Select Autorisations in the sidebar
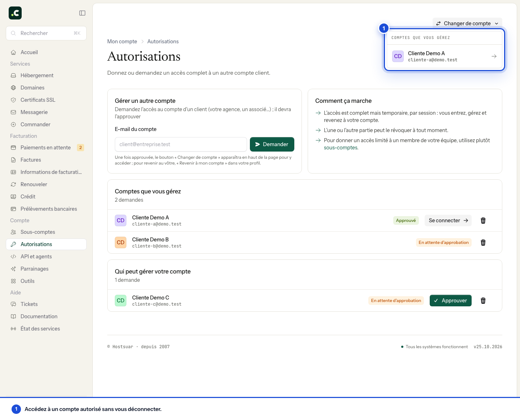This screenshot has height=420, width=520. coord(46,244)
